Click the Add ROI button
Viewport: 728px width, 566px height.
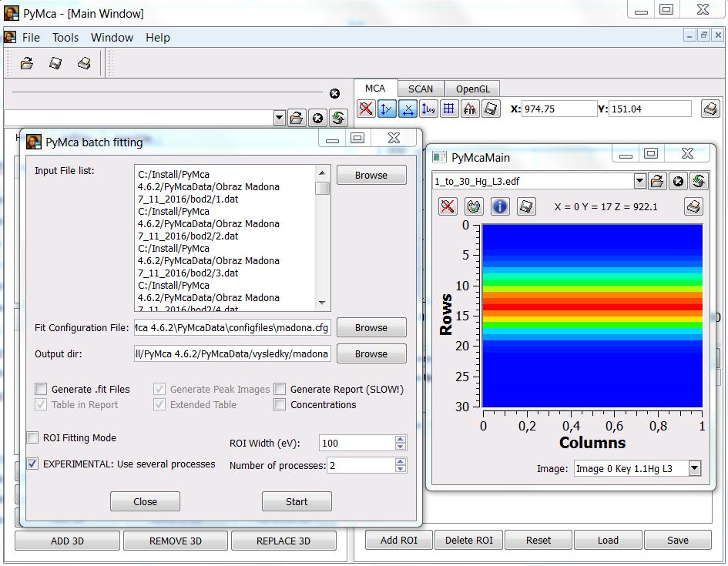pyautogui.click(x=399, y=540)
